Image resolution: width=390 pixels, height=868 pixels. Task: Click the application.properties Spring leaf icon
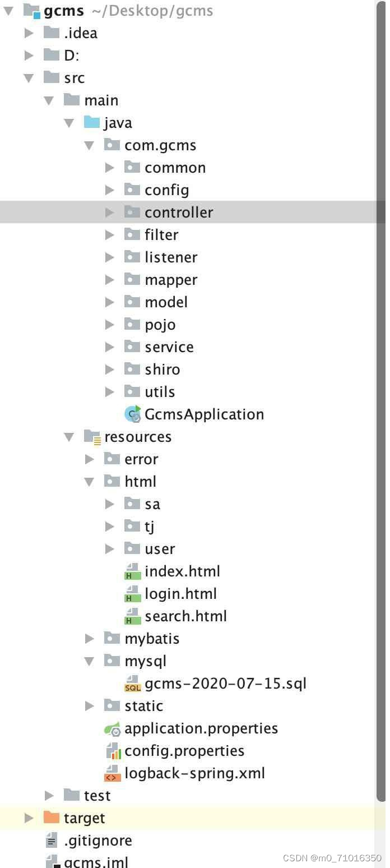pos(113,728)
